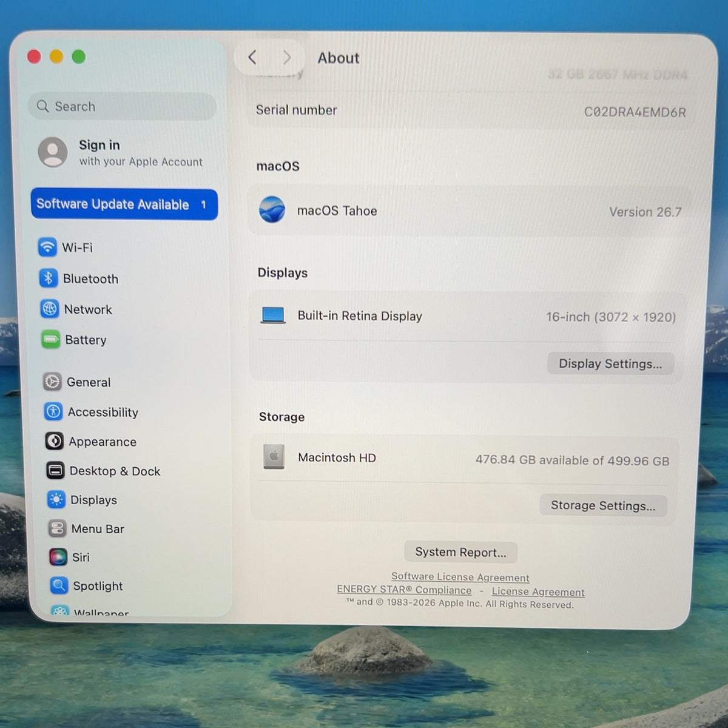Select Spotlight label in sidebar
This screenshot has height=728, width=728.
(x=98, y=586)
